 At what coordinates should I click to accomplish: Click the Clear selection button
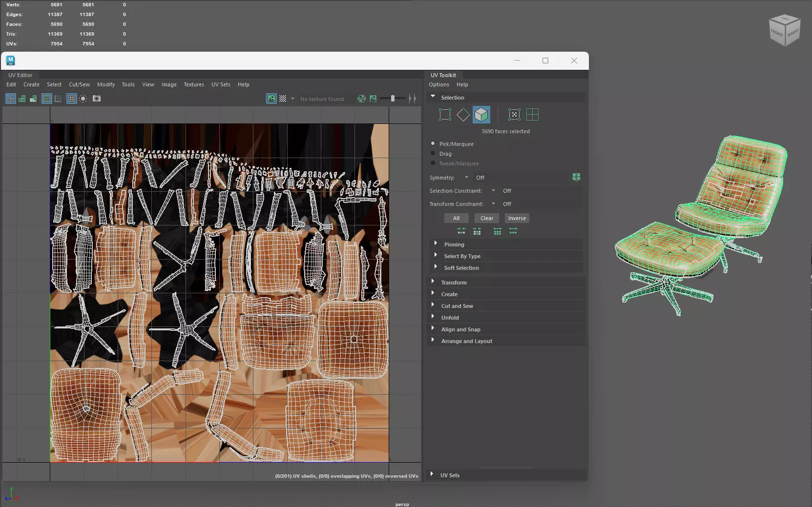487,218
